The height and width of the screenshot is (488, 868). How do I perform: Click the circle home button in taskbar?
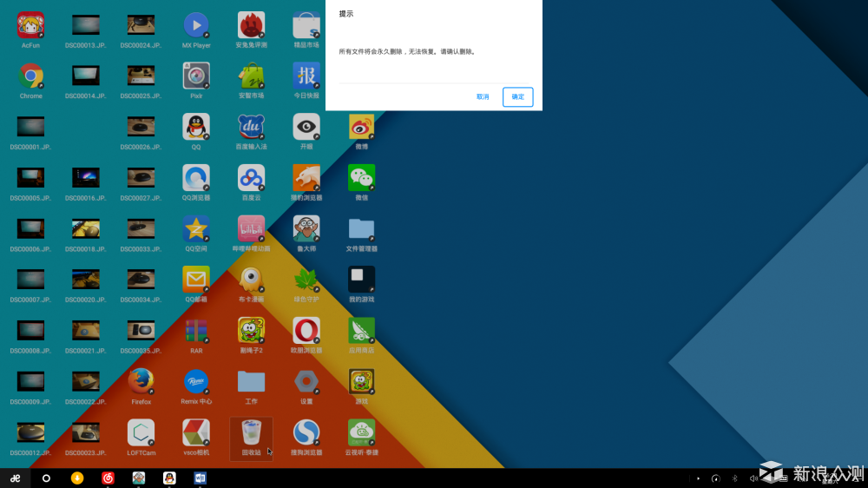click(46, 478)
